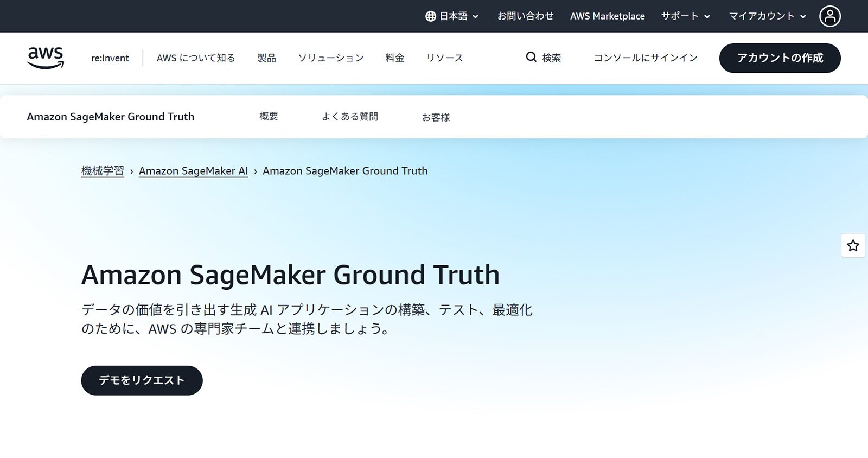Image resolution: width=868 pixels, height=458 pixels.
Task: Click the search magnifier icon
Action: 531,57
